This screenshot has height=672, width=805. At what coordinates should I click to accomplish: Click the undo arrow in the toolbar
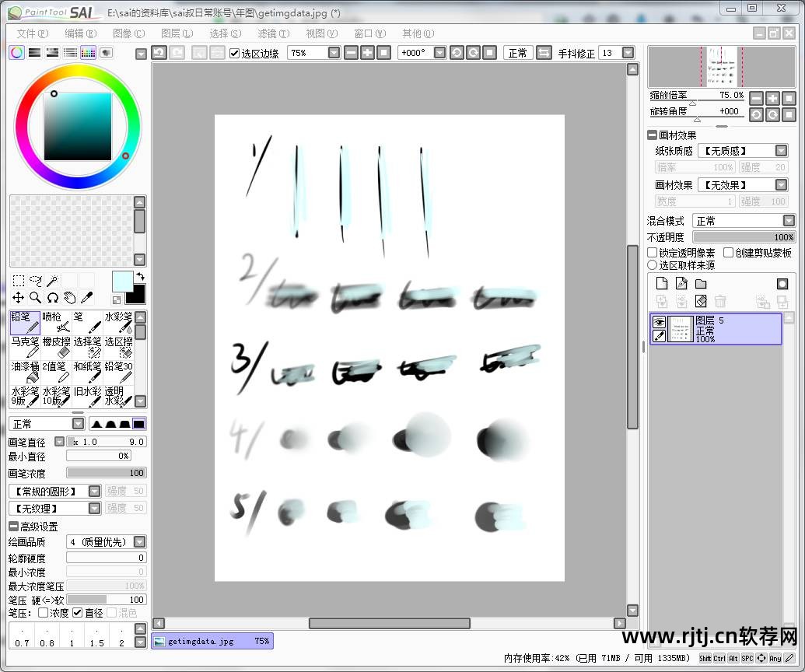coord(159,53)
